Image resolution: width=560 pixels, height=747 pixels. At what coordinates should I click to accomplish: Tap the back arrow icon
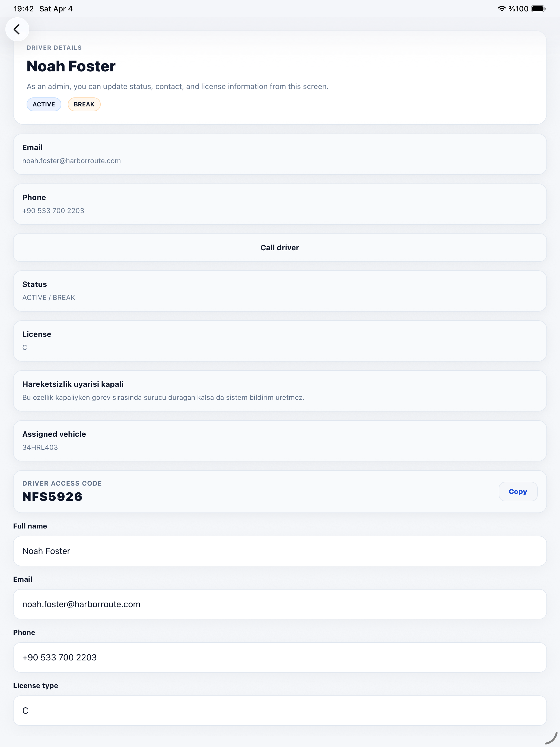(17, 29)
